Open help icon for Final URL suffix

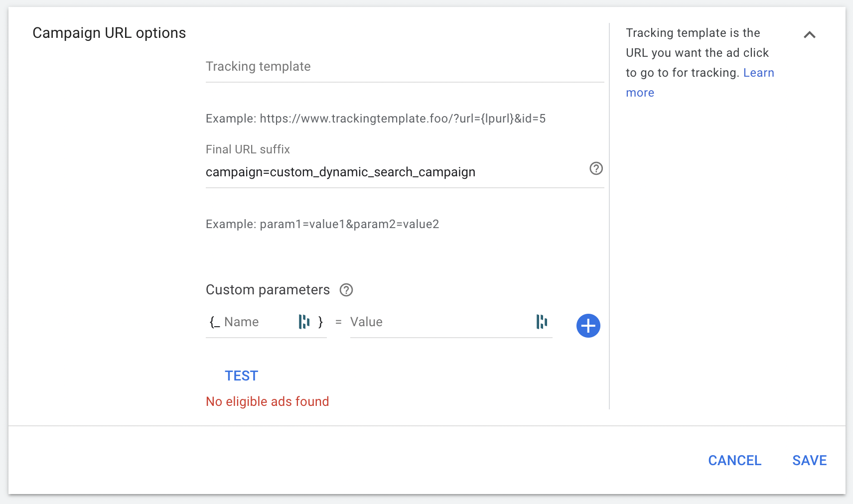(596, 169)
